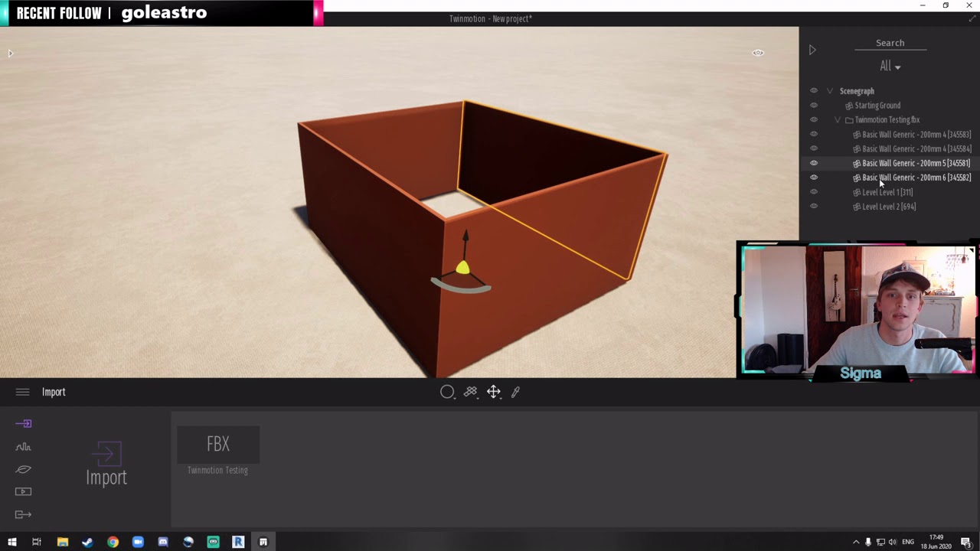Viewport: 980px width, 551px height.
Task: Click the large Import arrow button
Action: [106, 464]
